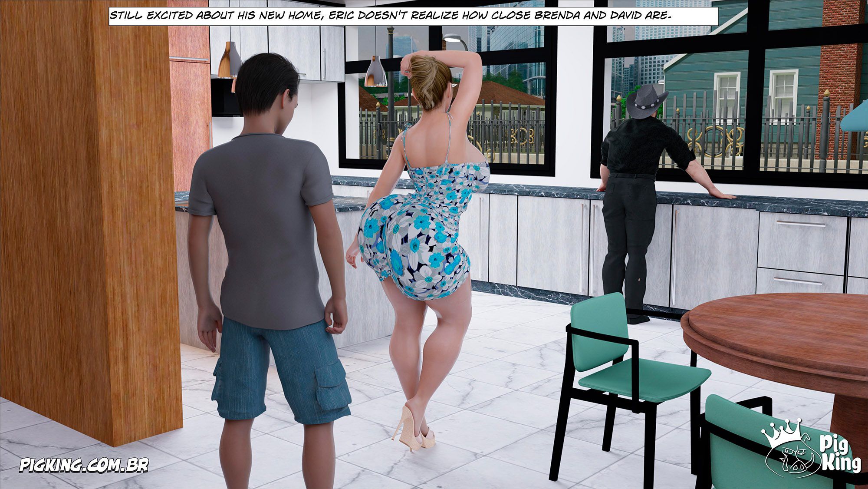Click the narration caption box at top

413,16
